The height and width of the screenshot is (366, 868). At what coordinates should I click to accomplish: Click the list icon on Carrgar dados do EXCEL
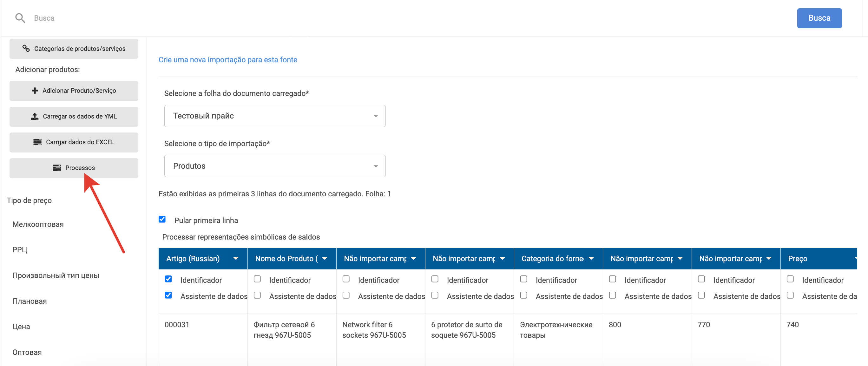(x=37, y=142)
